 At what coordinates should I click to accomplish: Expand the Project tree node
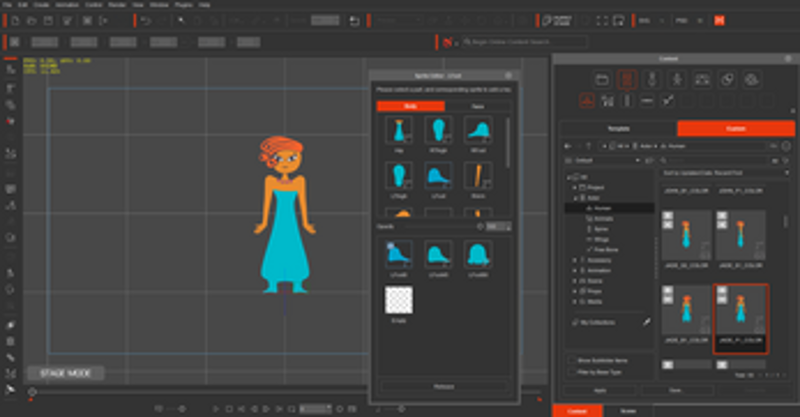pos(574,187)
